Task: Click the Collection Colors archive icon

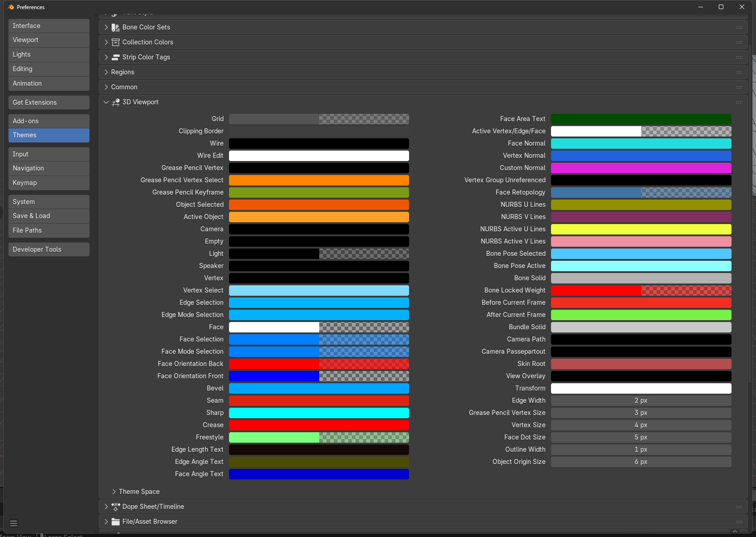Action: point(116,42)
